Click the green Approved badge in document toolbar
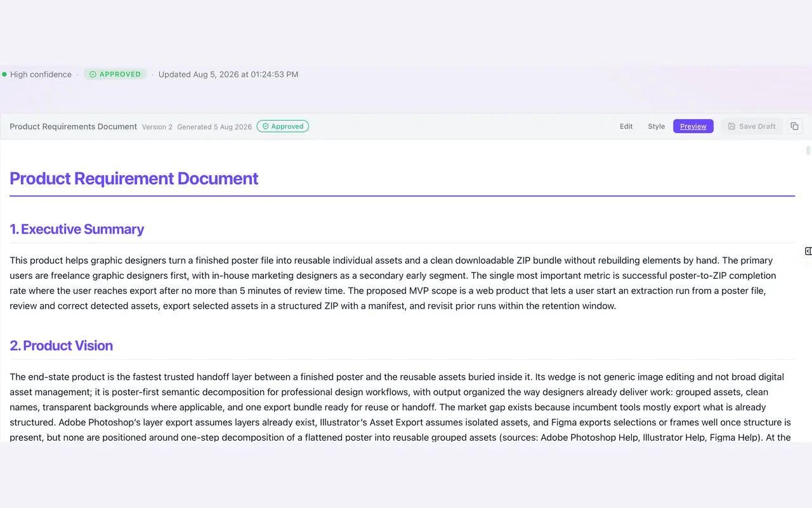812x508 pixels. (x=283, y=126)
